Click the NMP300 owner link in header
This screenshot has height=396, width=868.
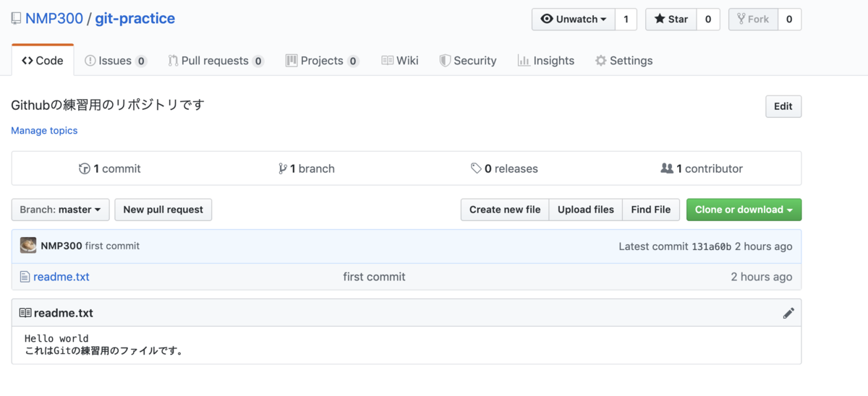(54, 19)
